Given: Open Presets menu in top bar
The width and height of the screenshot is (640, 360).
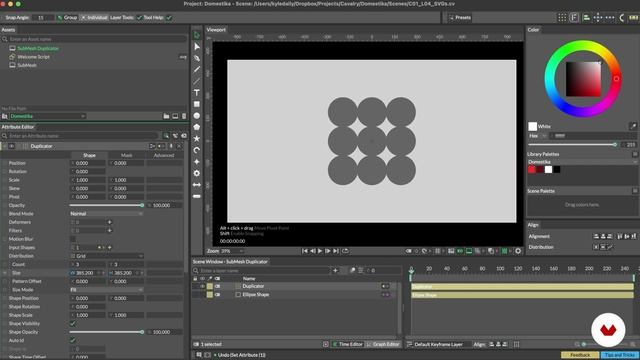Looking at the screenshot, I should click(x=460, y=18).
